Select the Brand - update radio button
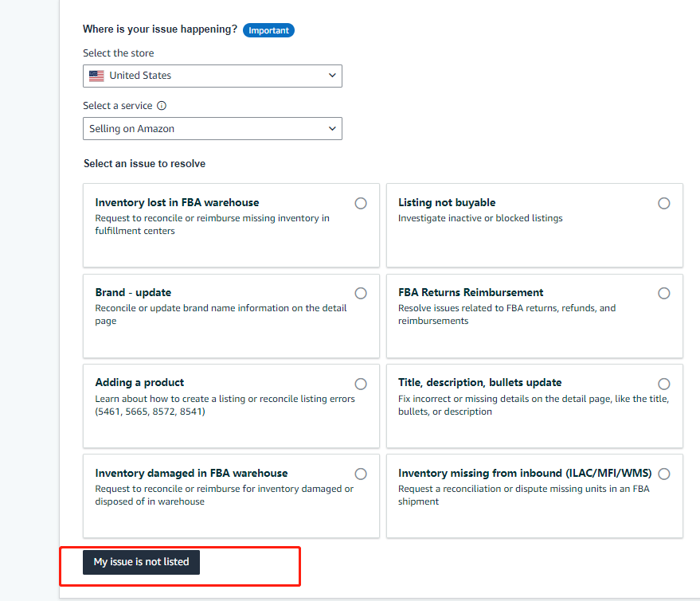700x601 pixels. [361, 294]
